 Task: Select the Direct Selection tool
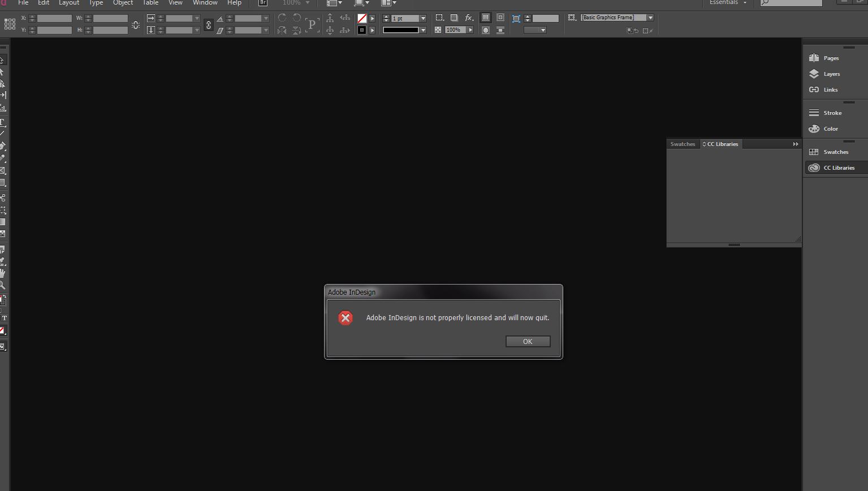point(2,72)
